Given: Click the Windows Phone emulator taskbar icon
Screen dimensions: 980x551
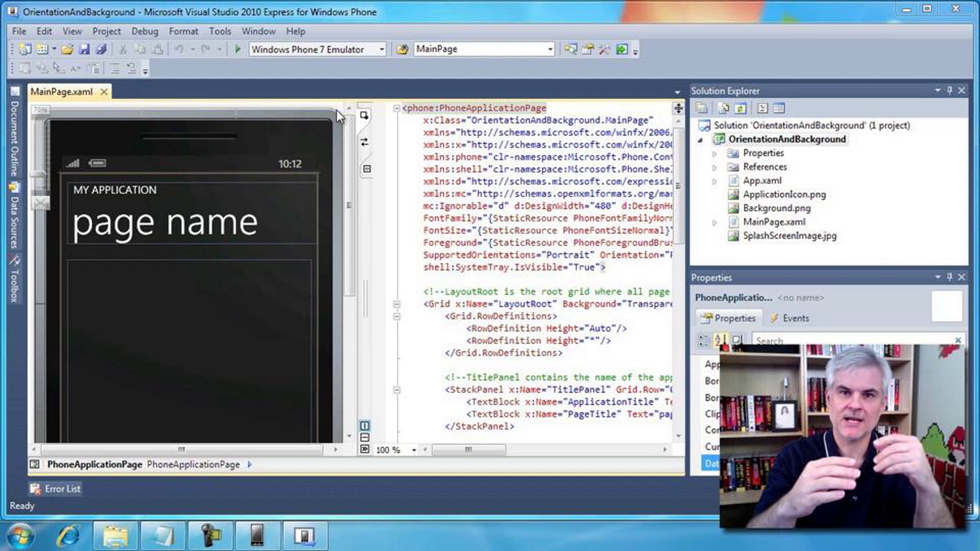Looking at the screenshot, I should tap(257, 535).
